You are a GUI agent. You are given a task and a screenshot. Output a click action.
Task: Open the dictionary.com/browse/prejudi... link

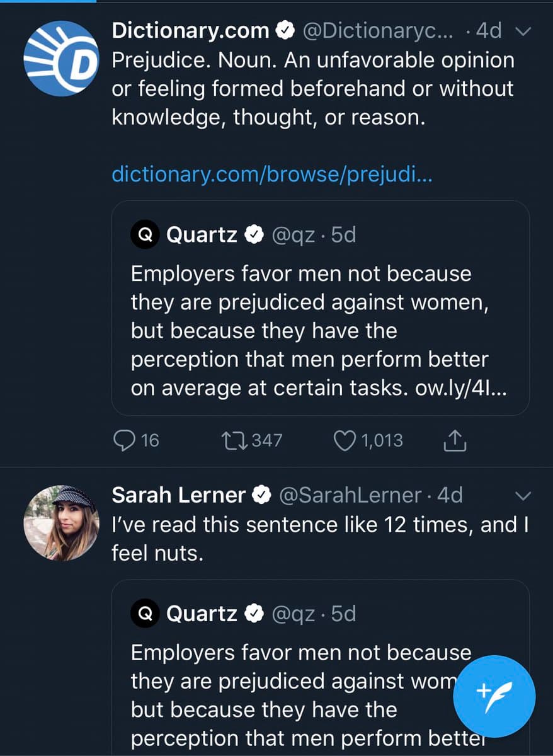click(271, 173)
